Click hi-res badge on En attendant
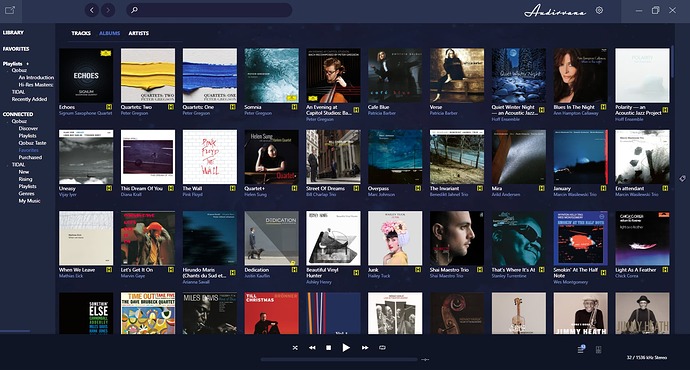 665,188
